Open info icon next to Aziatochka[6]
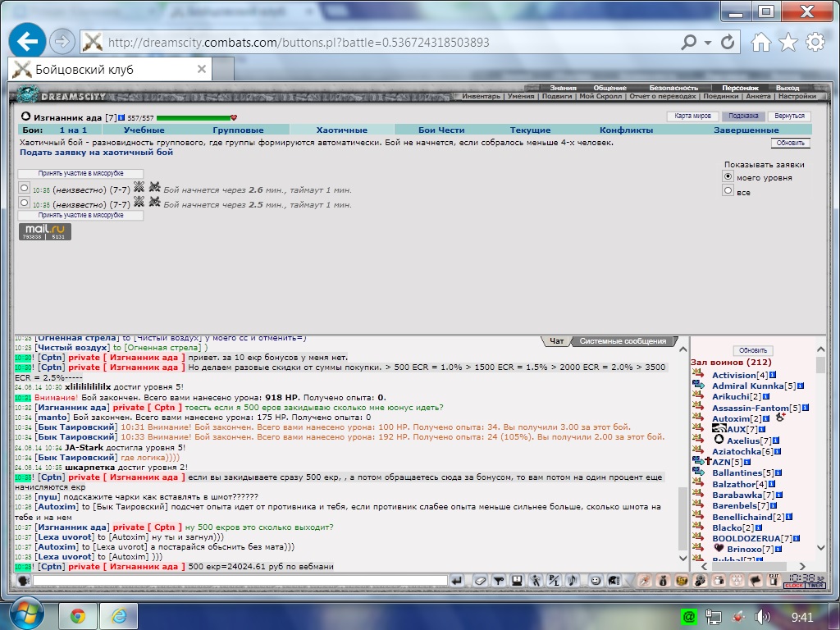Viewport: 840px width, 630px height. point(778,452)
